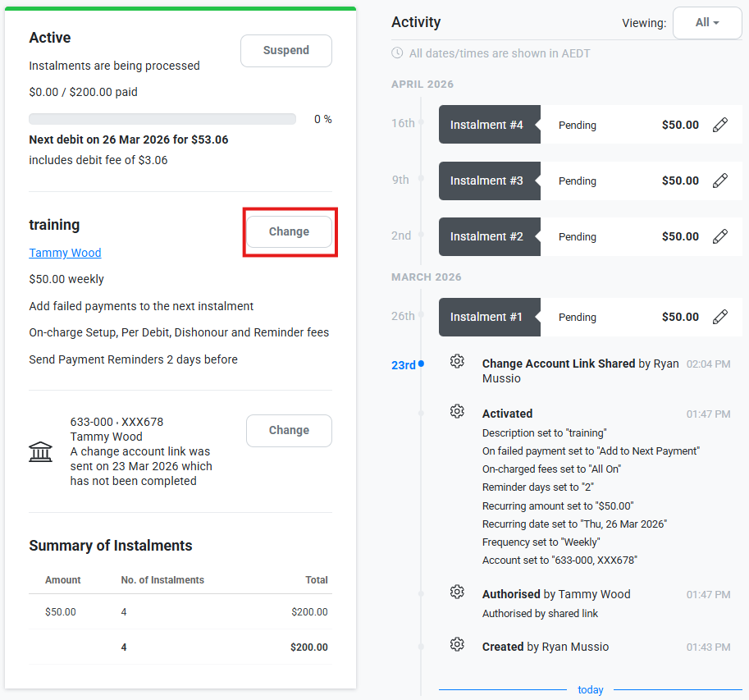Edit Instalment #2 with pencil icon
This screenshot has height=700, width=749.
pos(719,236)
